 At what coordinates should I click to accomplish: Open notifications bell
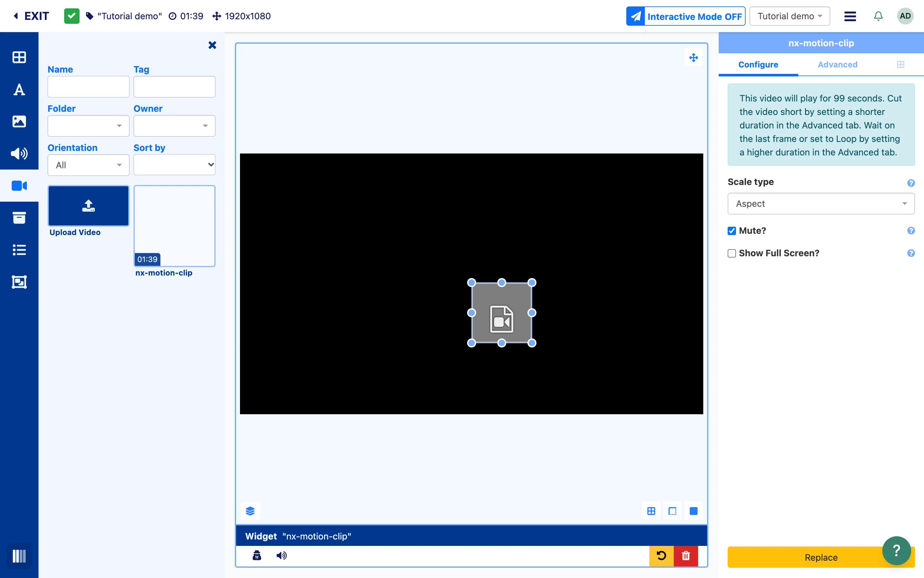pyautogui.click(x=878, y=16)
